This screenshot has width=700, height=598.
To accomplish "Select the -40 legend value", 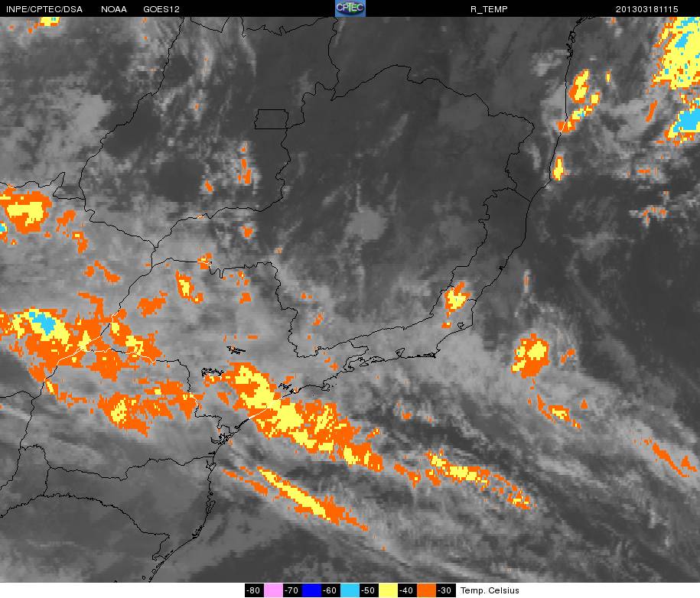I will pyautogui.click(x=408, y=590).
